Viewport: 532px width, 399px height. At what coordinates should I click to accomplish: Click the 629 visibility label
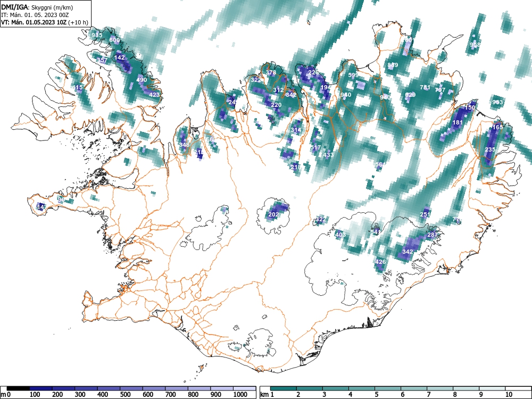410,95
